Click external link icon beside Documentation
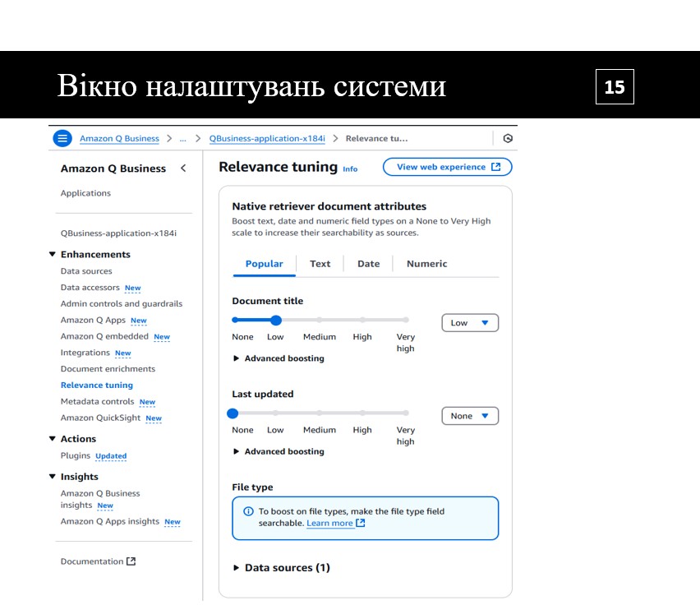 131,561
